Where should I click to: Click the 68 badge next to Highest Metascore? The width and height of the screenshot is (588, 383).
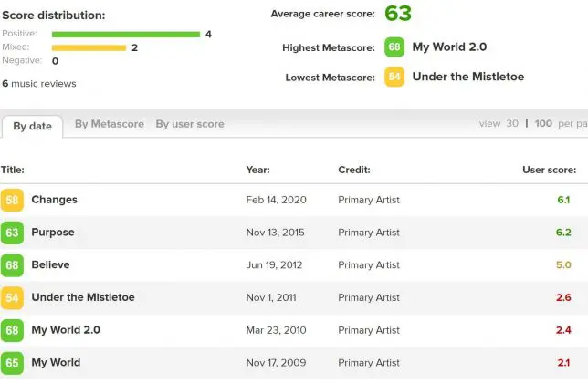(x=394, y=47)
